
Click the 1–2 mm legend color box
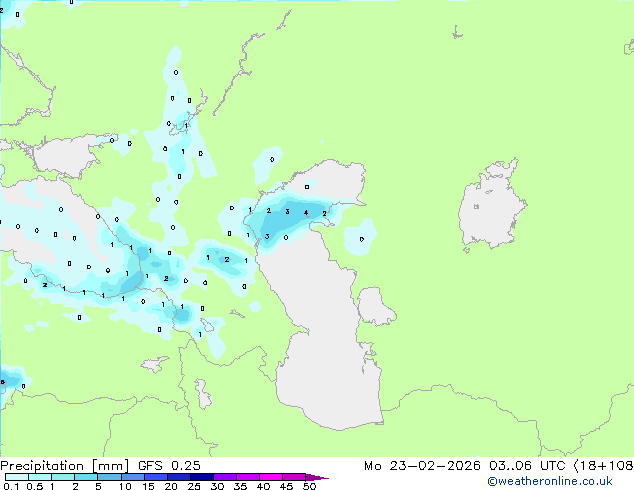[63, 477]
